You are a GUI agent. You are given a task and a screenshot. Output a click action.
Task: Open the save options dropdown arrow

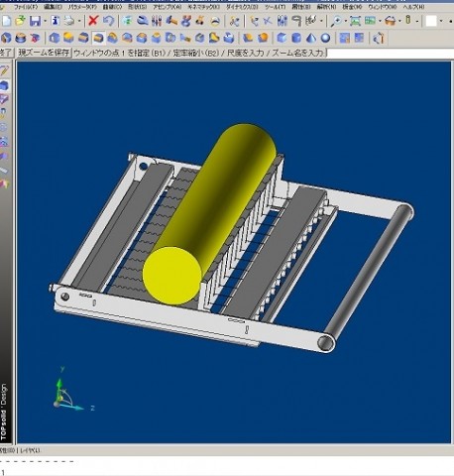click(45, 22)
